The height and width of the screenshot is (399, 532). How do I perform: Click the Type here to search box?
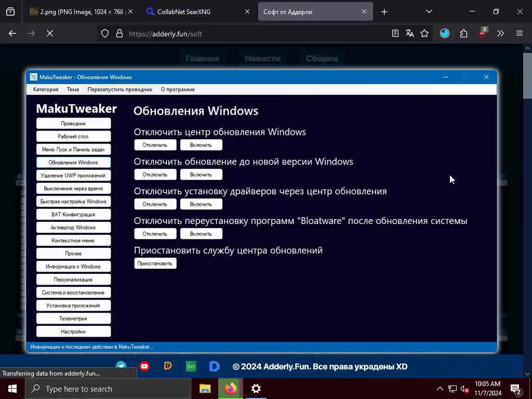(x=108, y=389)
